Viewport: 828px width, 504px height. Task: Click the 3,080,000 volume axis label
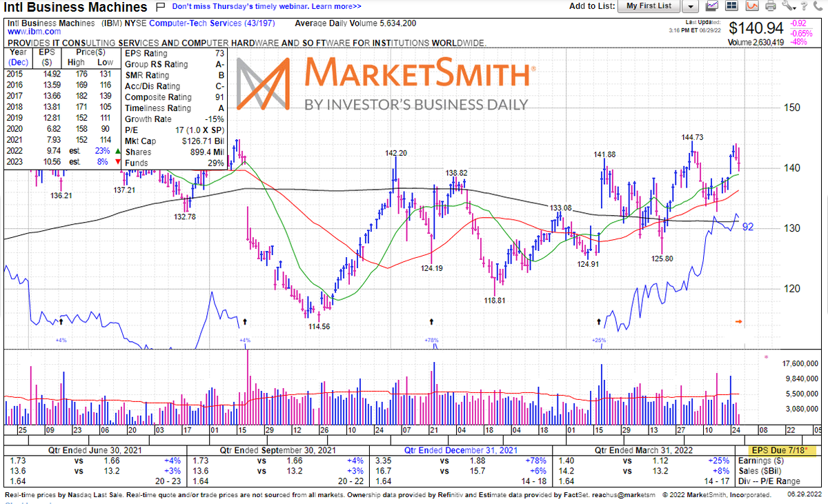click(802, 409)
